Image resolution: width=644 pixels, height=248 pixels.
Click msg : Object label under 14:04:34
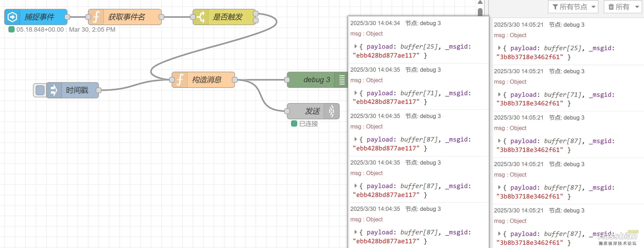point(366,34)
